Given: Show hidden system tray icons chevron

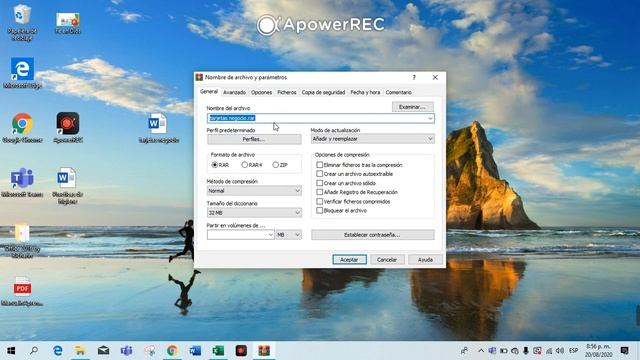Looking at the screenshot, I should tap(481, 351).
